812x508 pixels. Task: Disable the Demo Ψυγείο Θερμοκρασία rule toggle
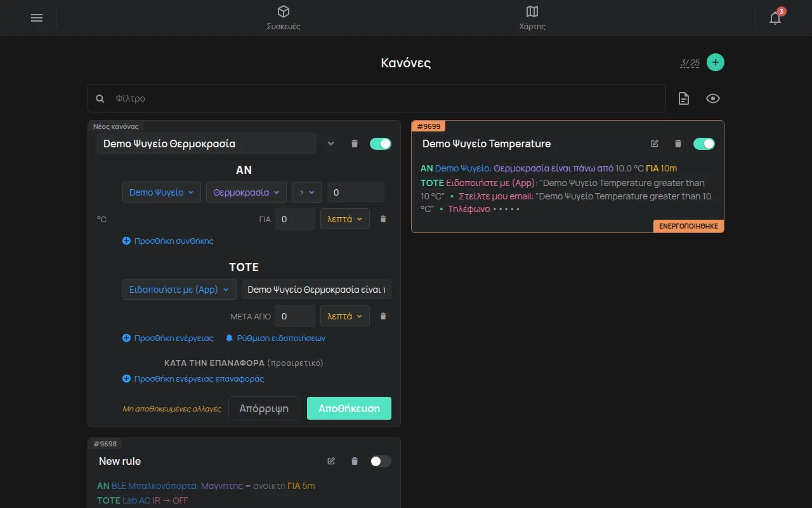pos(381,144)
